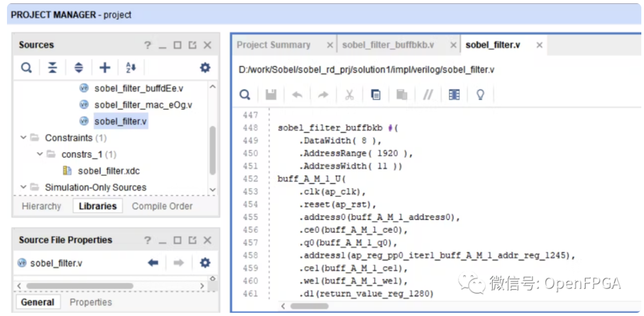Switch to Compile Order tab

point(162,206)
